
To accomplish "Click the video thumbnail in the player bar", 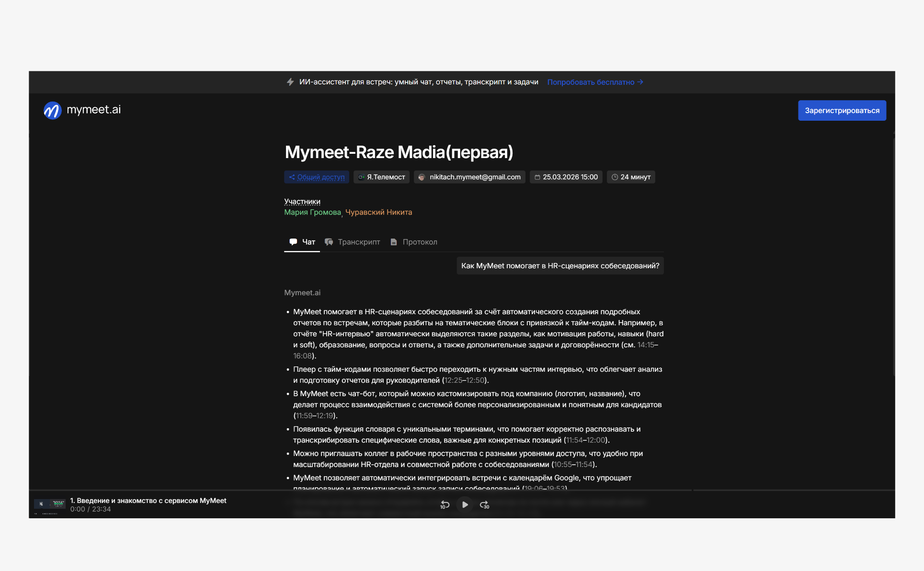I will click(49, 505).
